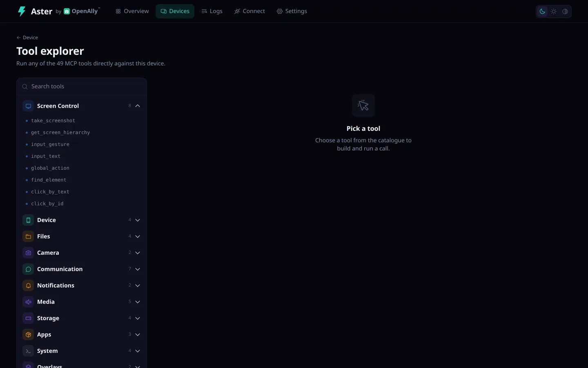Click the Storage drive icon
Image resolution: width=588 pixels, height=368 pixels.
click(x=28, y=318)
